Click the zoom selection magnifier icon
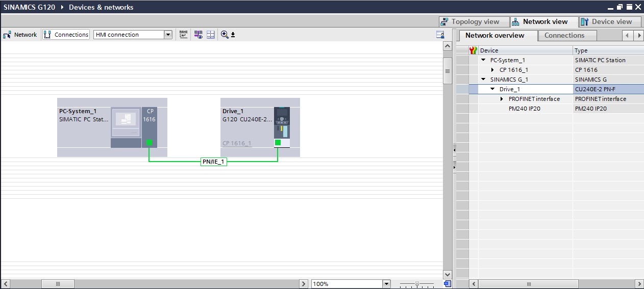Screen dimensions: 644x289 225,35
